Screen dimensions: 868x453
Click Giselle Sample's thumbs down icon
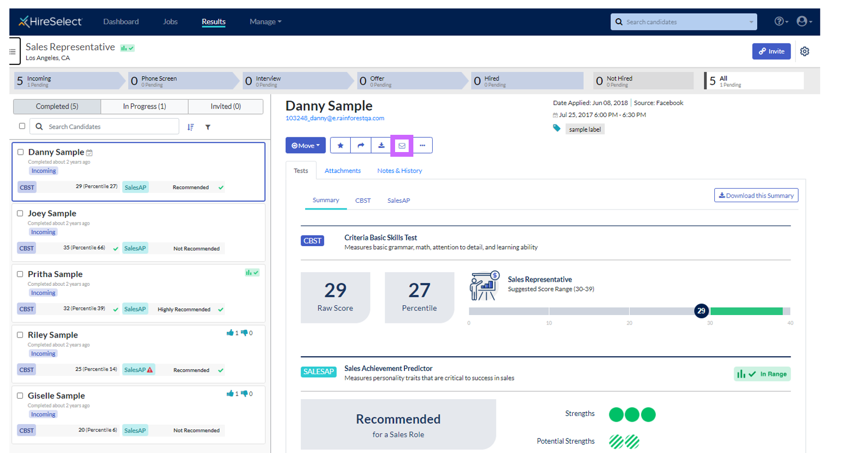244,393
